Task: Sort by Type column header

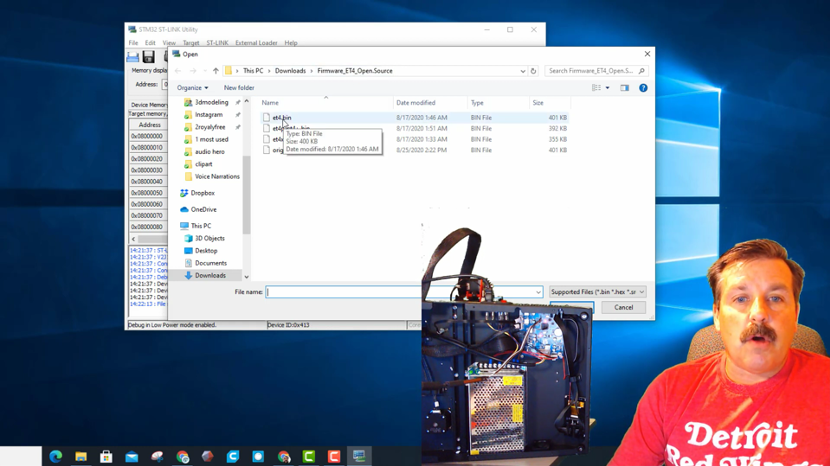Action: pos(477,103)
